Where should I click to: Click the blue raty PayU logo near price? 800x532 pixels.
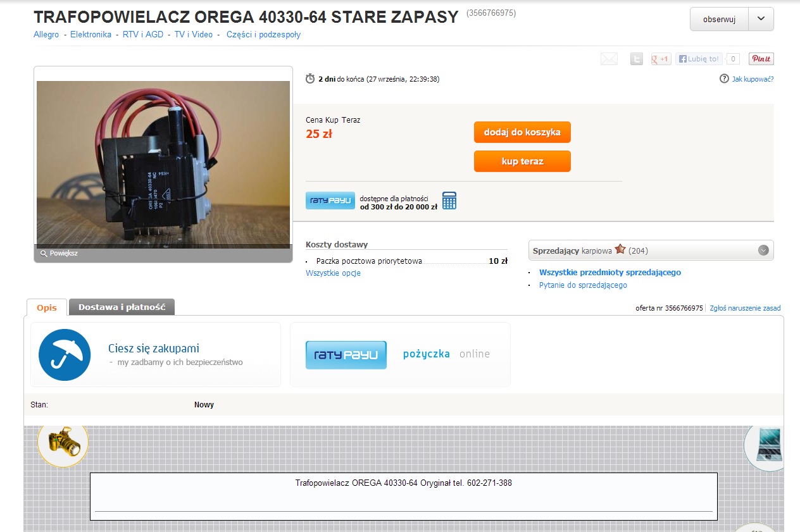[x=330, y=201]
